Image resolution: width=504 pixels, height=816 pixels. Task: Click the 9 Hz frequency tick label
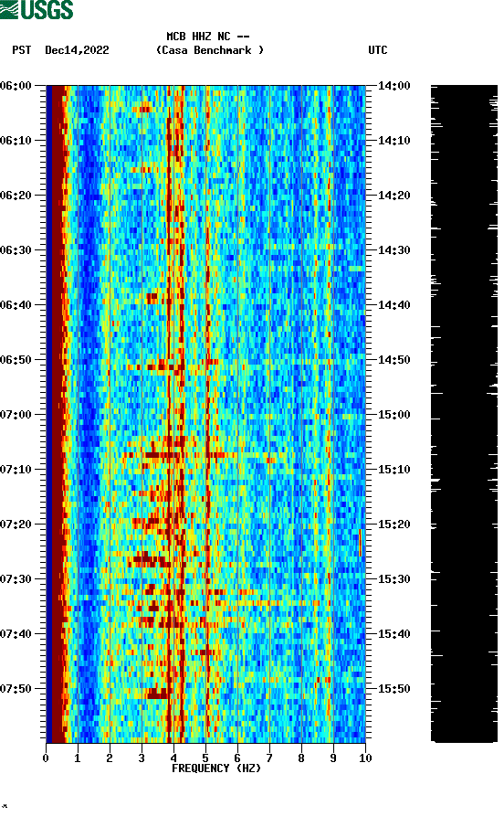click(333, 758)
